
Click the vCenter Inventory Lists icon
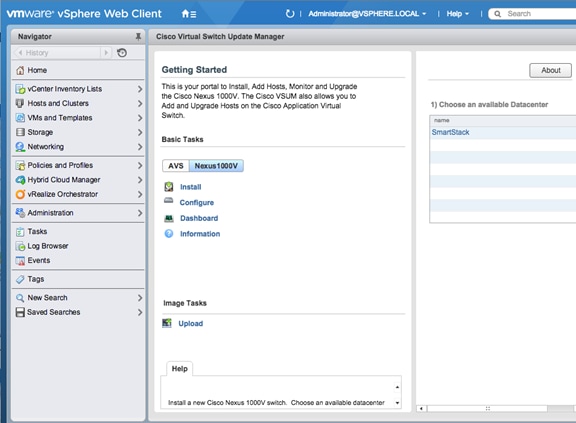click(x=20, y=89)
